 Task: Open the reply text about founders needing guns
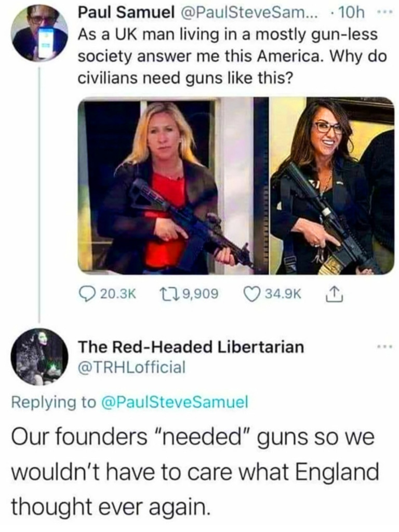click(195, 472)
